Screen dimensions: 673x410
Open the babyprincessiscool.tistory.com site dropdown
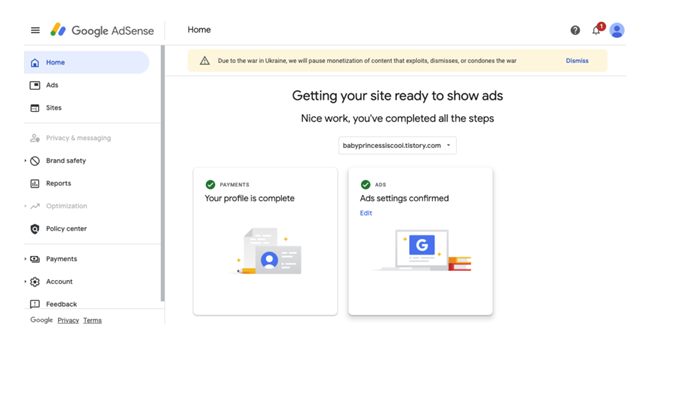tap(397, 145)
